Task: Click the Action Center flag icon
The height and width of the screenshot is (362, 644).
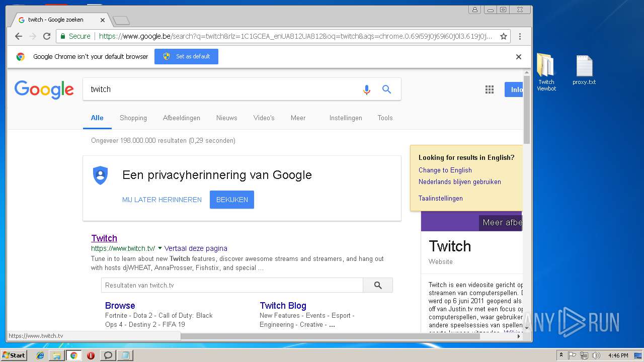Action: point(573,355)
